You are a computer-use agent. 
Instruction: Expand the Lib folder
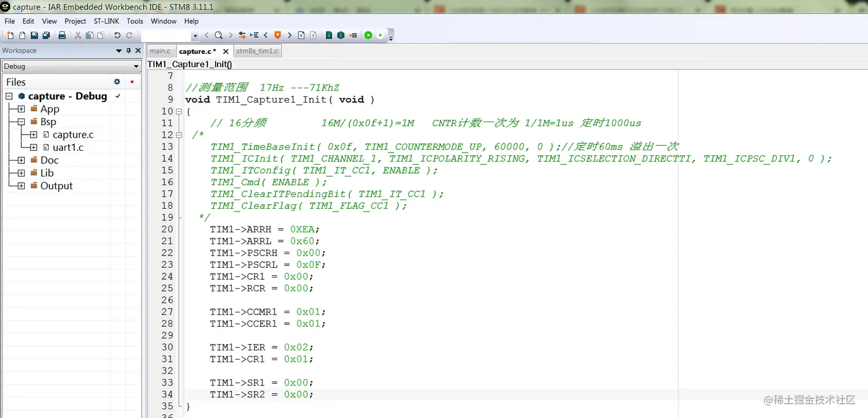point(21,173)
